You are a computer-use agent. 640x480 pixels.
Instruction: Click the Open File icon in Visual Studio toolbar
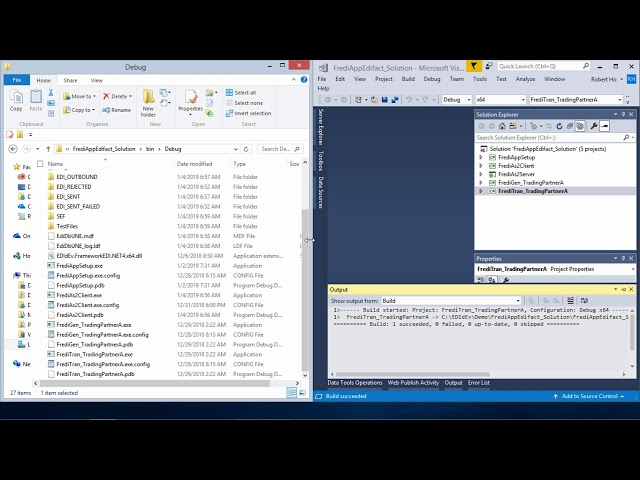(x=374, y=100)
